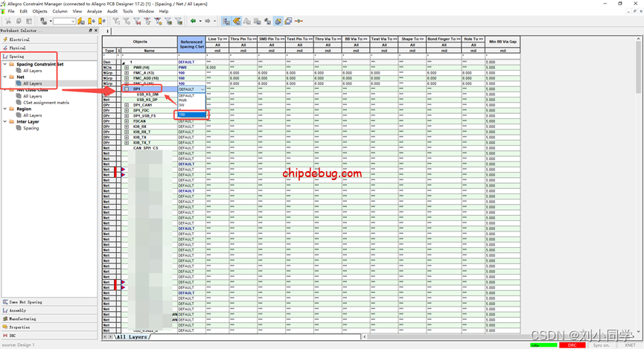Image resolution: width=644 pixels, height=349 pixels.
Task: Open the Analyze menu
Action: coord(94,12)
